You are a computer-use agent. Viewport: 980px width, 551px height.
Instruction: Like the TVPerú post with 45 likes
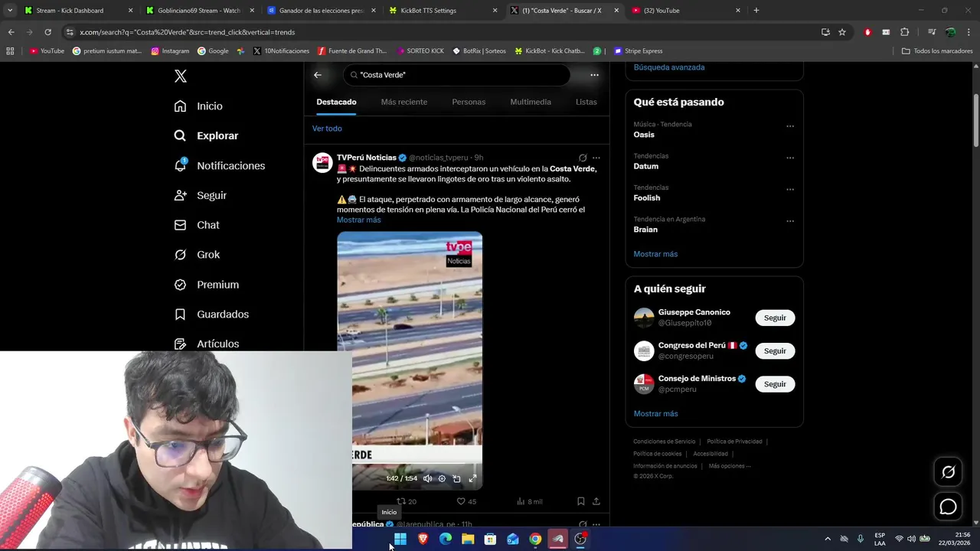click(466, 501)
